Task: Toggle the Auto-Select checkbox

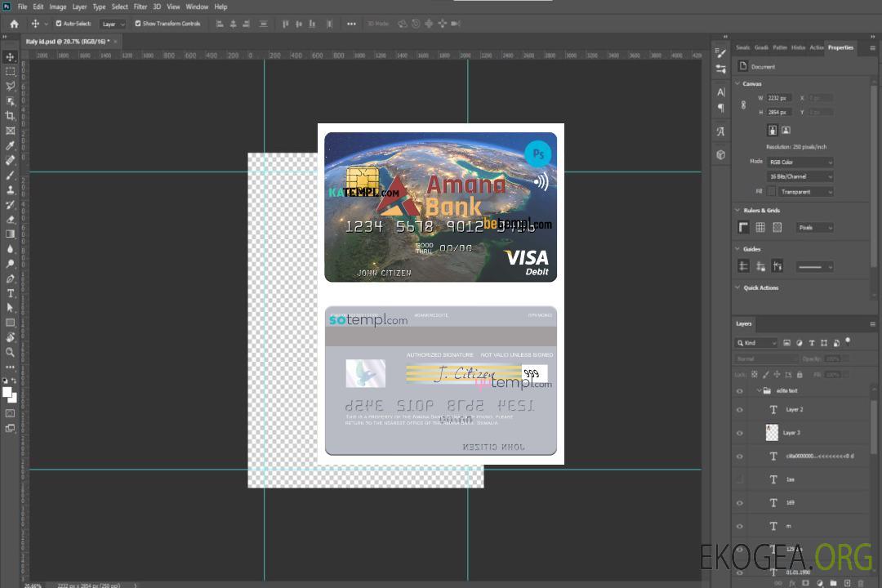Action: (x=59, y=24)
